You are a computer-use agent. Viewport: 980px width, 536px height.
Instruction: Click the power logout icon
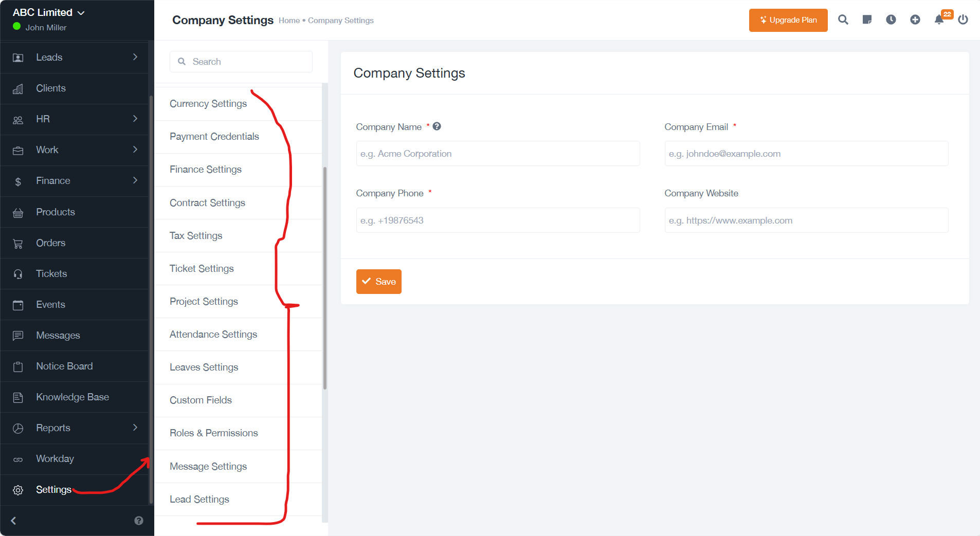[x=963, y=20]
